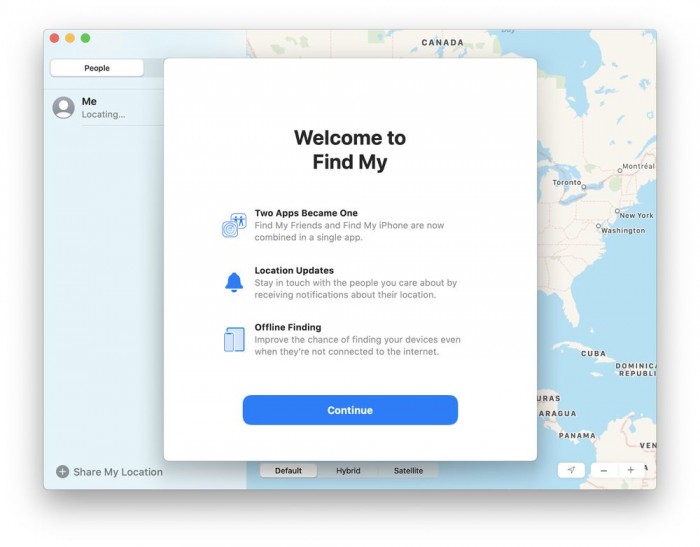Click Share My Location
Viewport: 700px width, 547px height.
[118, 472]
